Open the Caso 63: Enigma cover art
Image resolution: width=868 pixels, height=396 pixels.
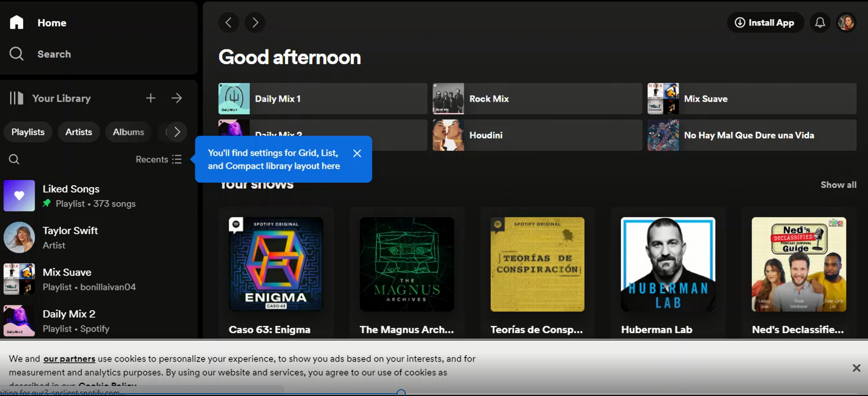click(276, 264)
